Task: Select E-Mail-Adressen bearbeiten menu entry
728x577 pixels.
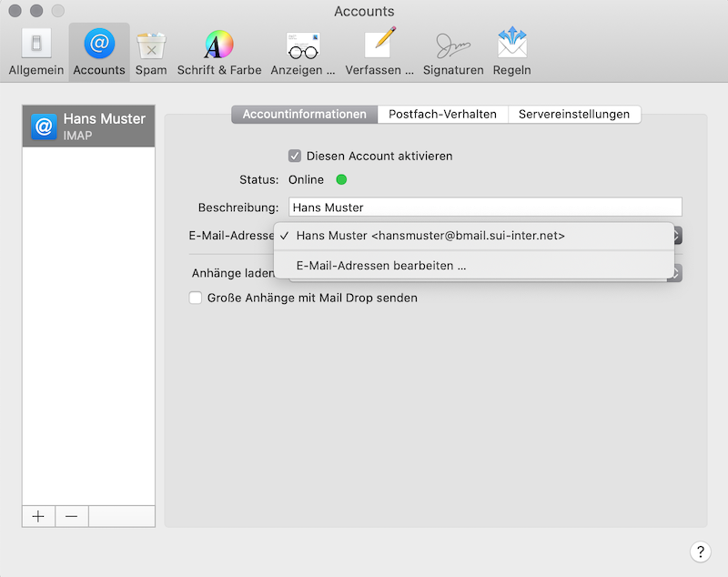Action: tap(381, 266)
